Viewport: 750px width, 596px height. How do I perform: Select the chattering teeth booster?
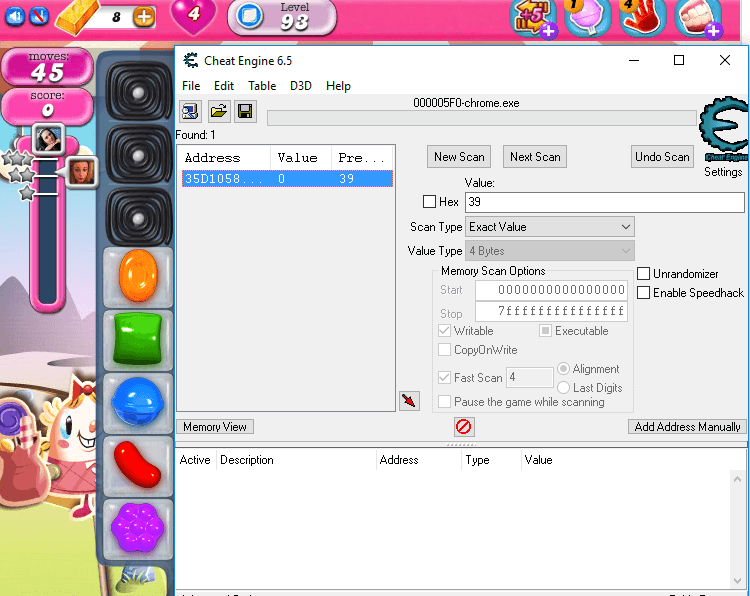point(698,18)
